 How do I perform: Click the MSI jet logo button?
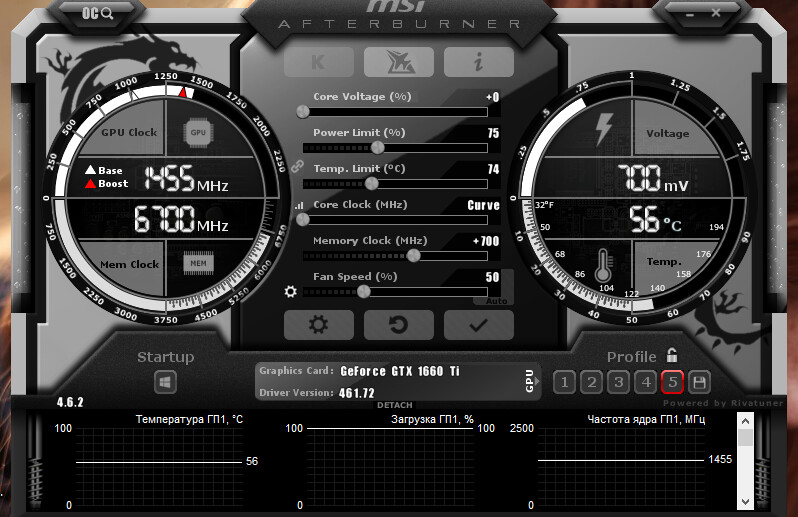point(398,62)
